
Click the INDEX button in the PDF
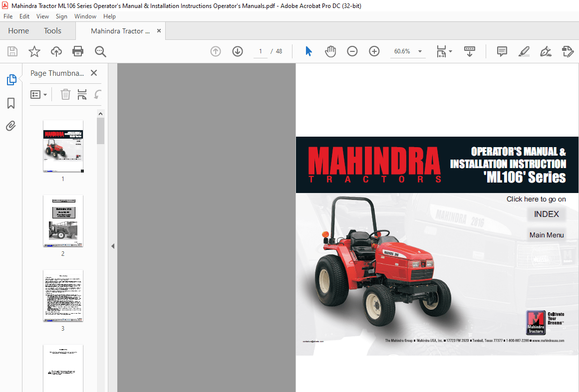pos(546,214)
